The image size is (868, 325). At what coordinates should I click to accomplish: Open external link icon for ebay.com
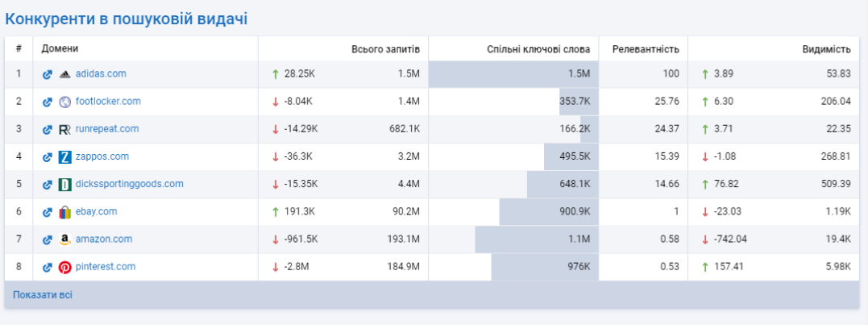[48, 212]
